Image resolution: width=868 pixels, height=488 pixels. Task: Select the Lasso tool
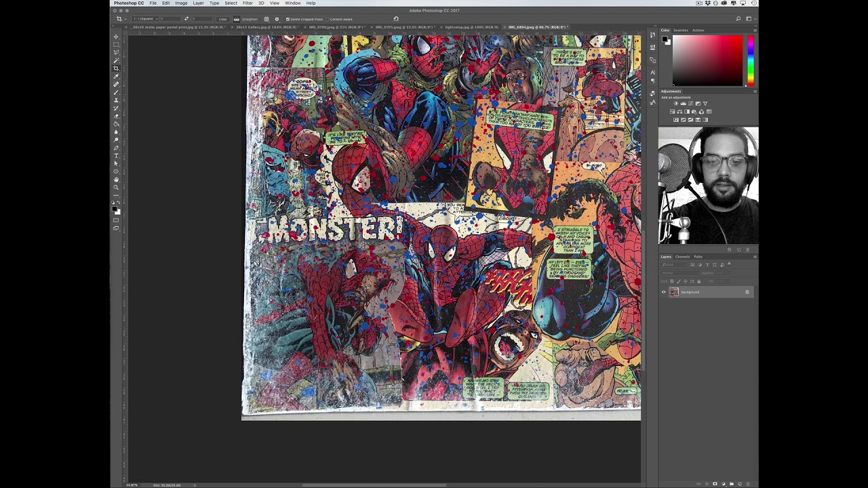click(116, 52)
